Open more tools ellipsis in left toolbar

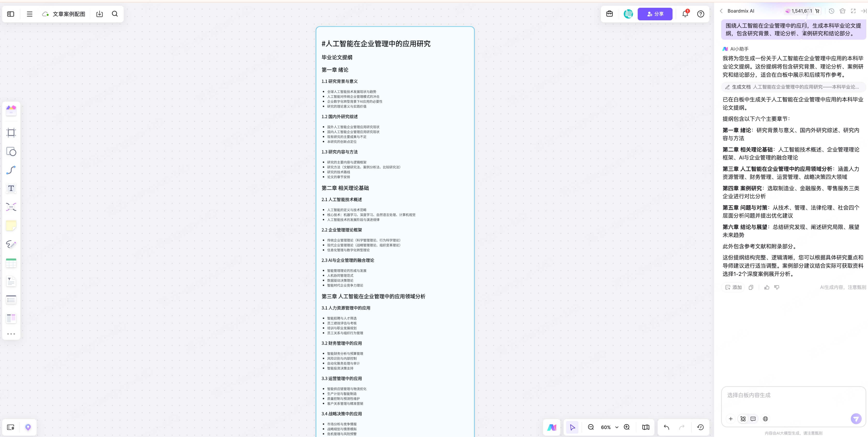[11, 334]
